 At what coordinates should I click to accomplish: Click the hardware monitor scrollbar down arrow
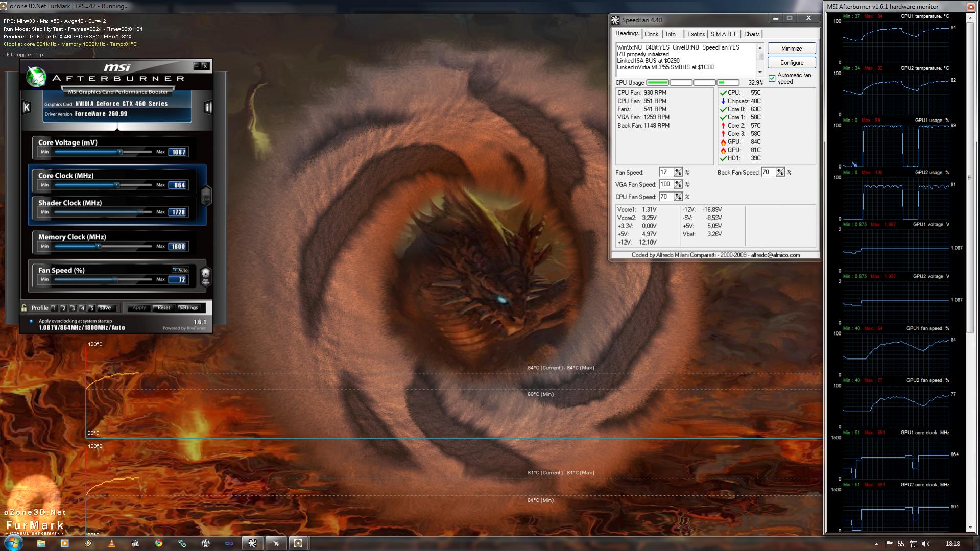tap(970, 528)
